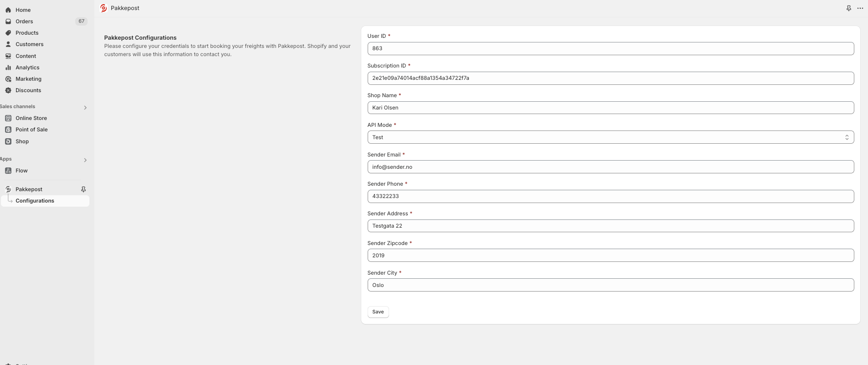Click the Flow app icon
This screenshot has width=868, height=365.
pyautogui.click(x=8, y=171)
